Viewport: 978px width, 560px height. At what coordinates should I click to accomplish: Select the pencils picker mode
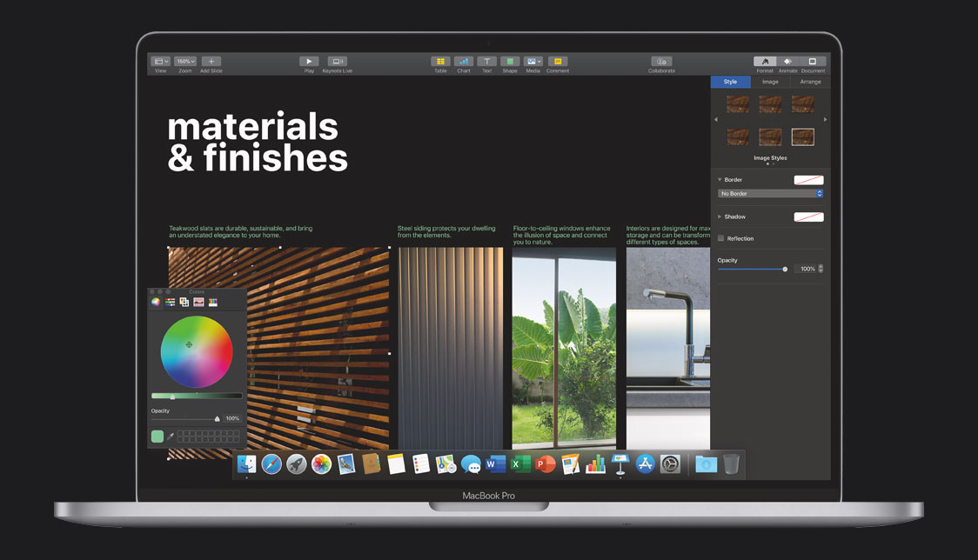[212, 302]
